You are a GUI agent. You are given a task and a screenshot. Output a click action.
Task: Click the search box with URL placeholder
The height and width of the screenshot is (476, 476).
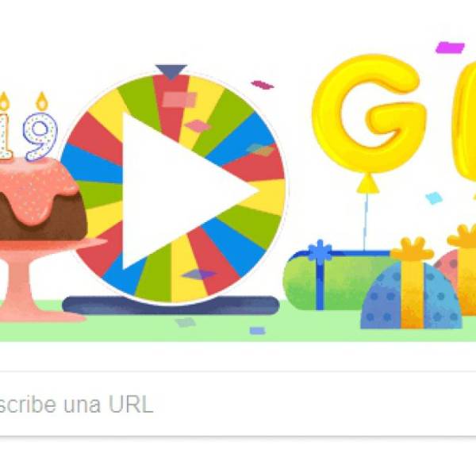click(x=238, y=404)
